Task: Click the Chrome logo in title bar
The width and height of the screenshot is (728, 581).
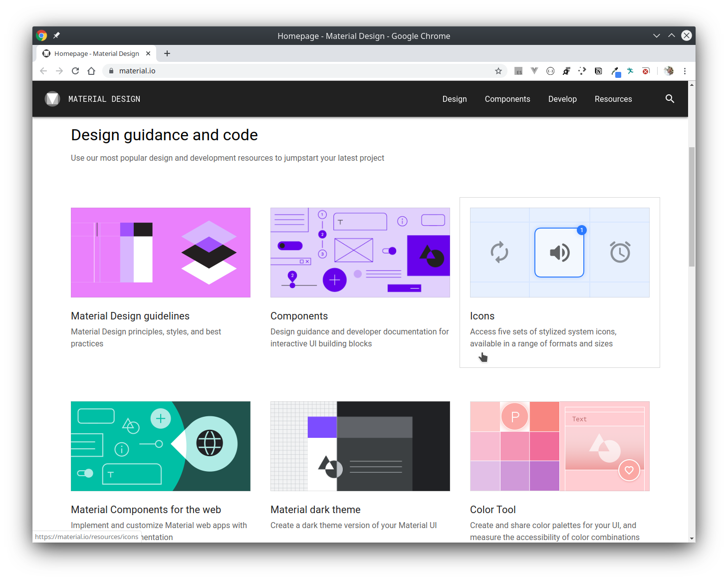Action: [x=42, y=35]
